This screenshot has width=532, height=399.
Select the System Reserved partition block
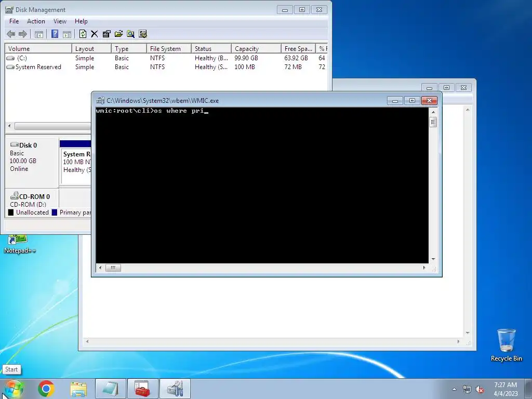coord(75,162)
